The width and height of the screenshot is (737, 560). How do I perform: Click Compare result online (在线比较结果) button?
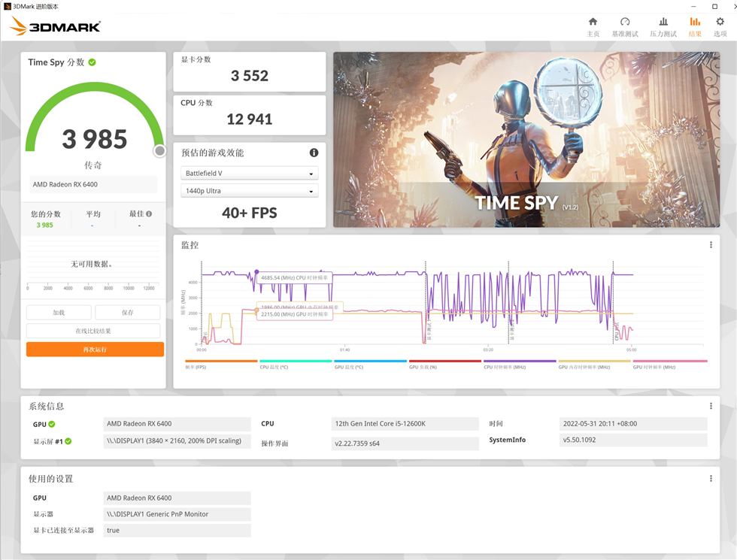coord(93,331)
